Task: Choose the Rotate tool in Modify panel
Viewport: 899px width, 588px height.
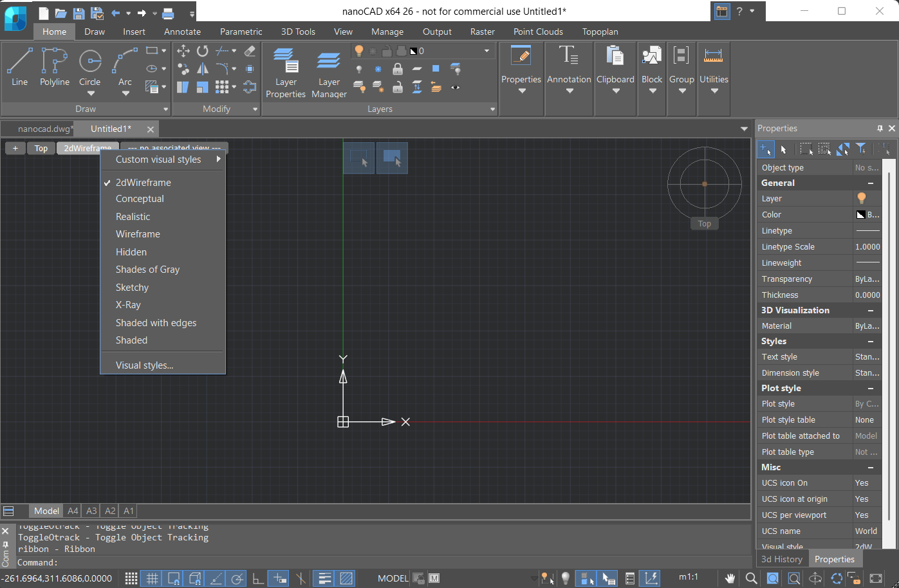Action: [203, 51]
